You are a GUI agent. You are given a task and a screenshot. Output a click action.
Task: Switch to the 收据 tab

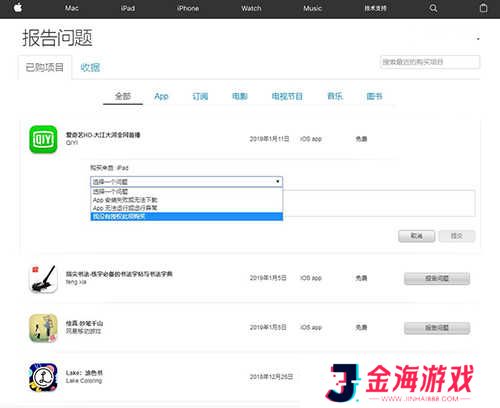90,68
